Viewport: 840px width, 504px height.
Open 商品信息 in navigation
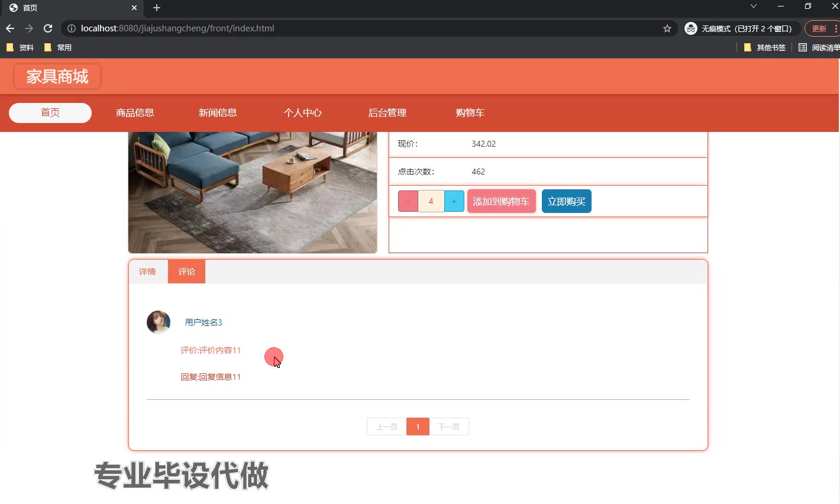pyautogui.click(x=135, y=113)
